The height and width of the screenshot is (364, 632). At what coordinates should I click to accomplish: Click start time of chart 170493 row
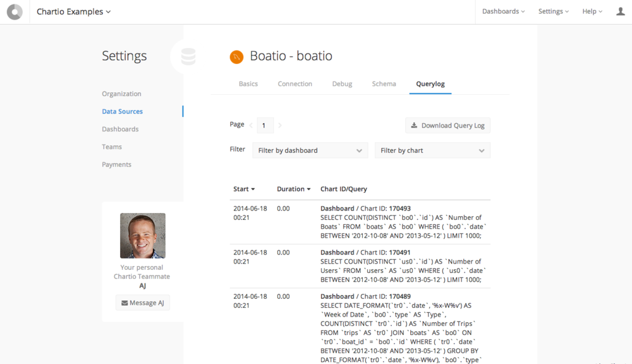tap(250, 213)
